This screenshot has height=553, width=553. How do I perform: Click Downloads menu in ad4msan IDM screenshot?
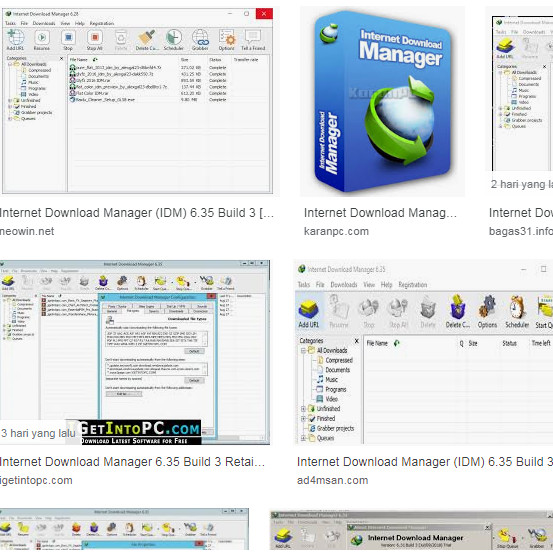344,284
